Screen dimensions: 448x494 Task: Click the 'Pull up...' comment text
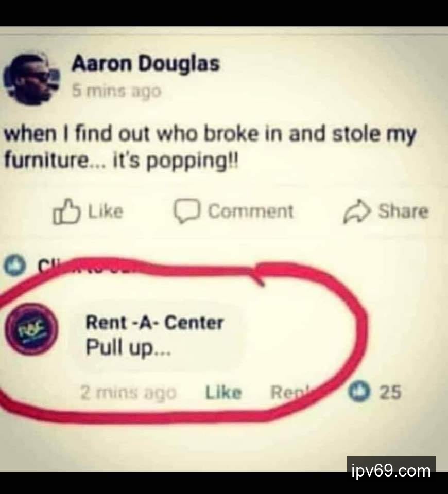128,348
